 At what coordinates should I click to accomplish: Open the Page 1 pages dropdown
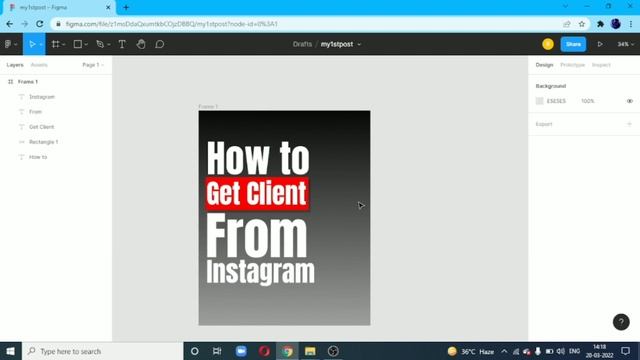click(93, 65)
